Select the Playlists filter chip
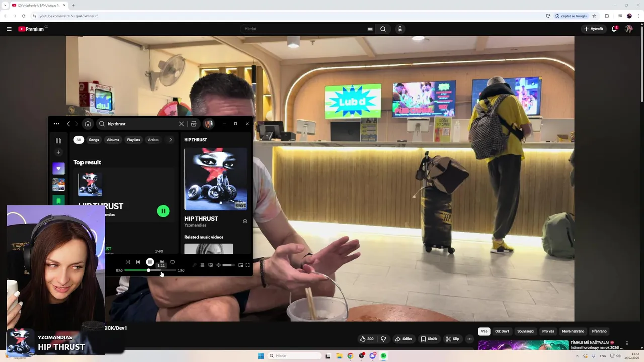 coord(134,140)
